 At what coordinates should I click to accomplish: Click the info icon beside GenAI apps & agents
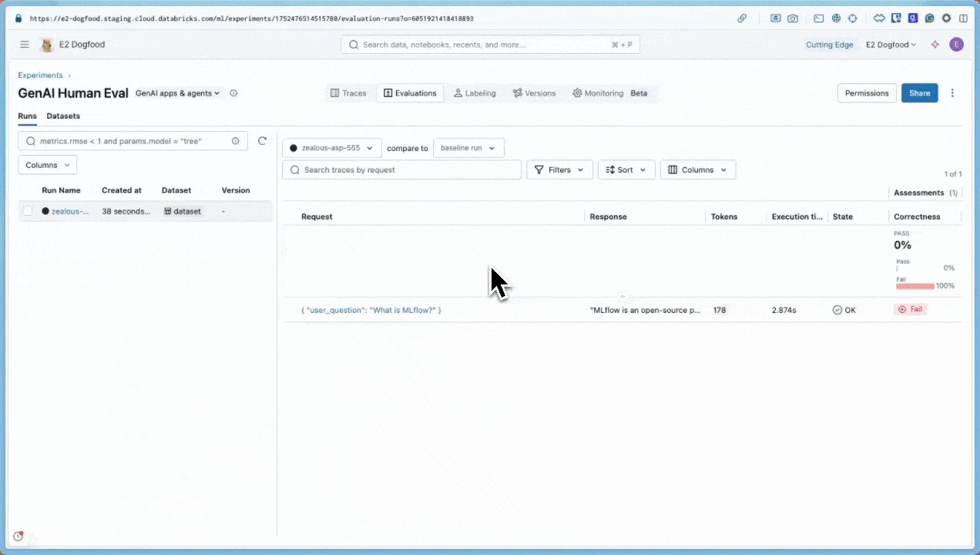point(233,93)
